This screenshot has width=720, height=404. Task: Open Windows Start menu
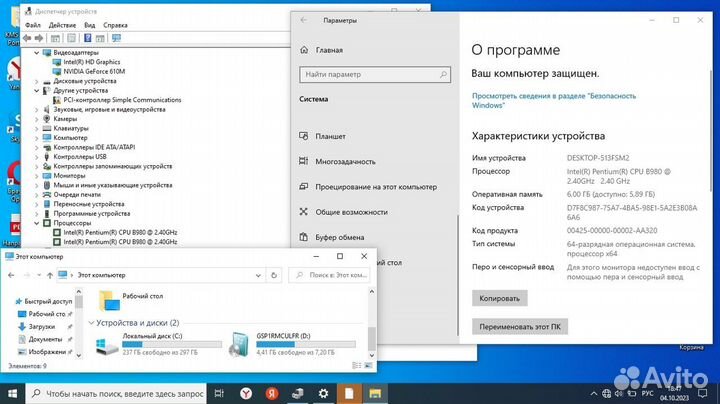click(12, 393)
